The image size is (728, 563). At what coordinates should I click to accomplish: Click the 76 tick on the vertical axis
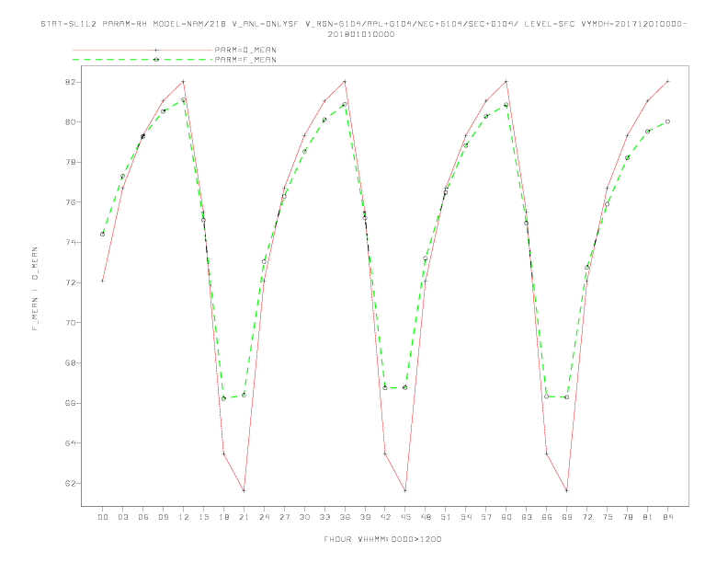point(70,202)
